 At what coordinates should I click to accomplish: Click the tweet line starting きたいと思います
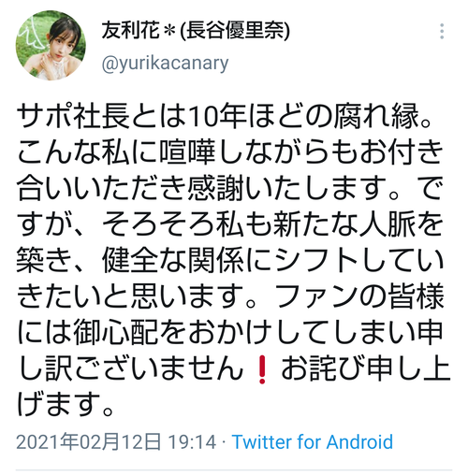(x=230, y=296)
